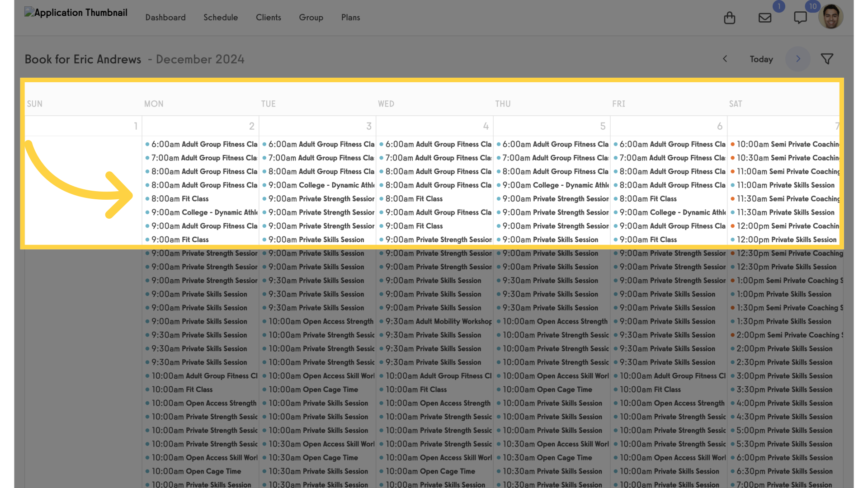Select Thursday 10:30am Open Cage Time
This screenshot has height=488, width=868.
point(545,458)
